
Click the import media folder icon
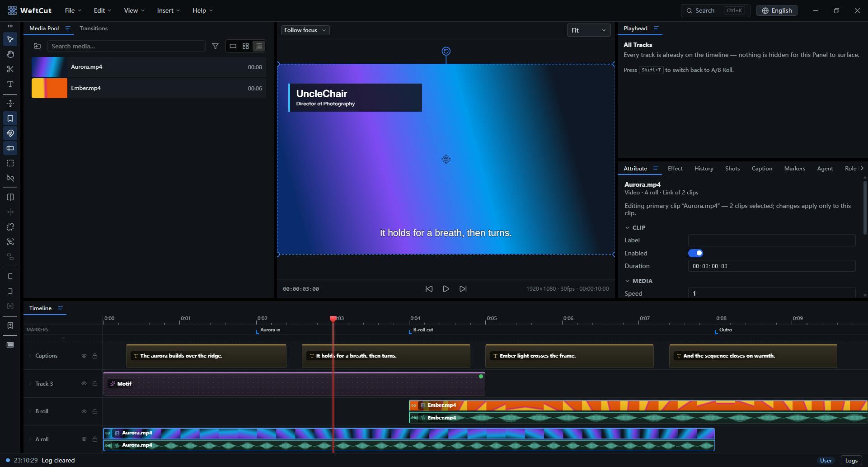38,46
